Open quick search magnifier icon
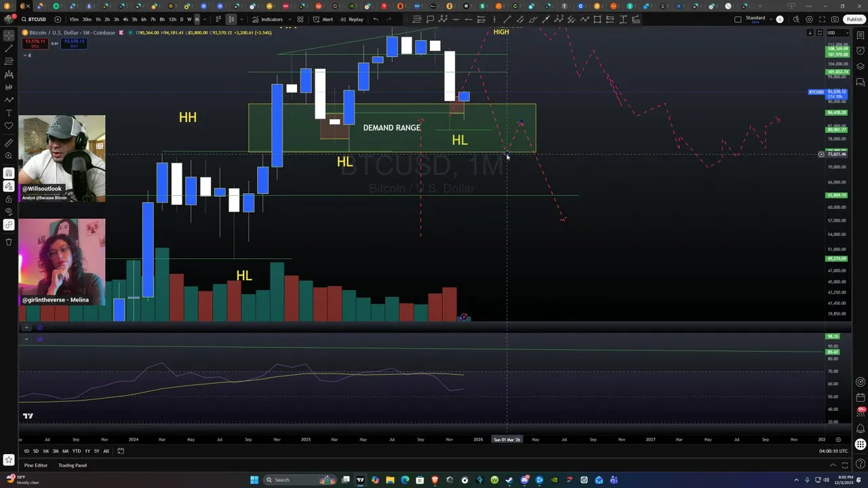This screenshot has width=868, height=488. click(x=796, y=19)
